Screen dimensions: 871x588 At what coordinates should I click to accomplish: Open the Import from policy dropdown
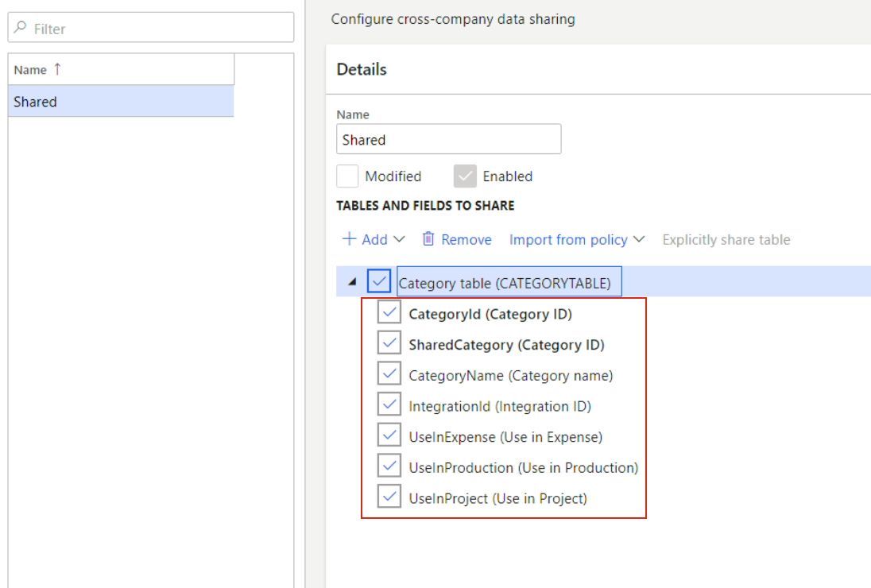pyautogui.click(x=640, y=239)
